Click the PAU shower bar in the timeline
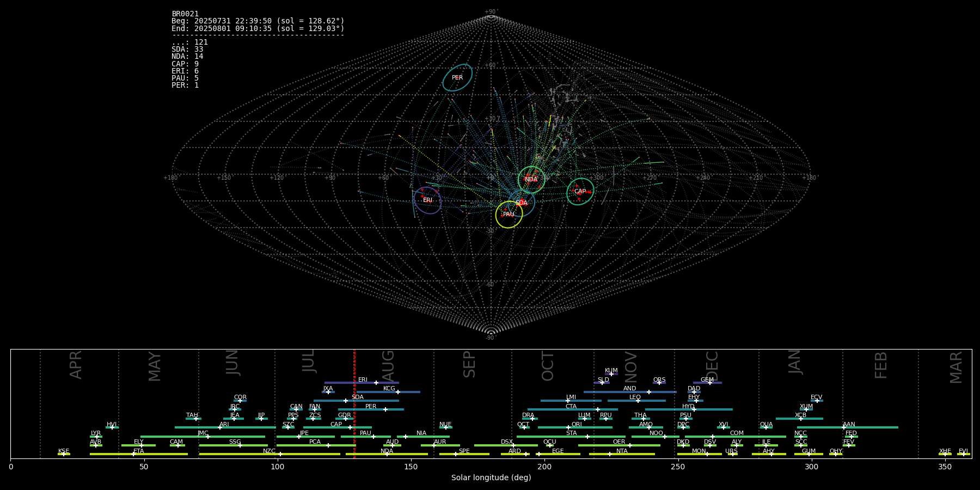This screenshot has height=490, width=980. (x=366, y=437)
